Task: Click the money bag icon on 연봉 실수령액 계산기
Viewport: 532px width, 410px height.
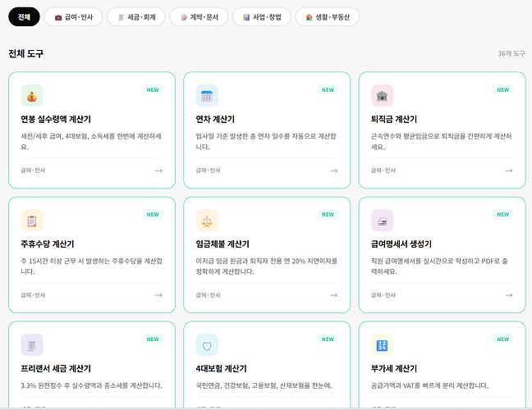Action: click(32, 95)
